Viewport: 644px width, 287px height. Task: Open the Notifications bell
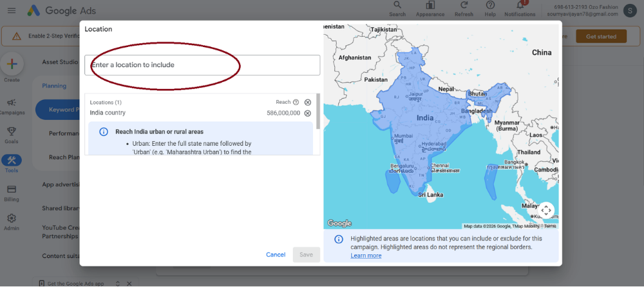coord(520,9)
